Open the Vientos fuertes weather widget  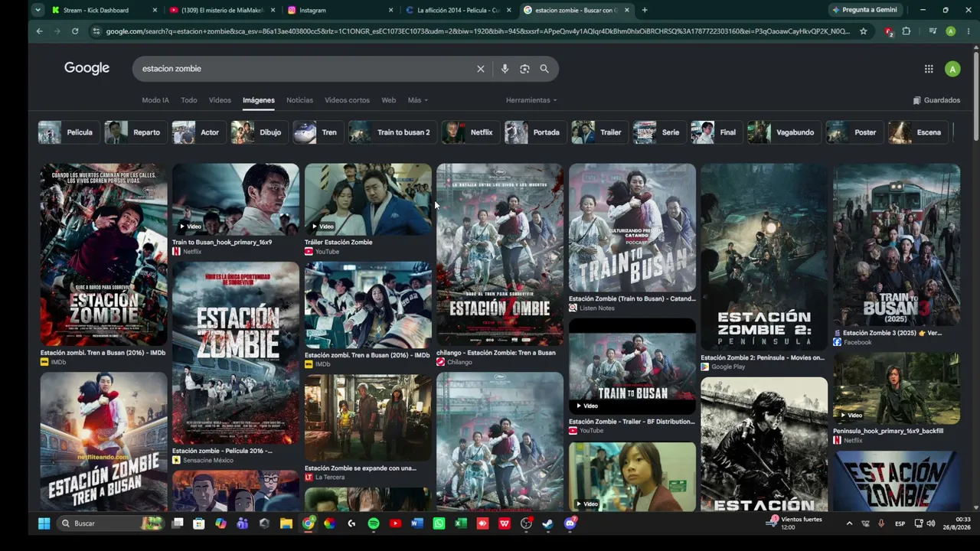point(795,523)
